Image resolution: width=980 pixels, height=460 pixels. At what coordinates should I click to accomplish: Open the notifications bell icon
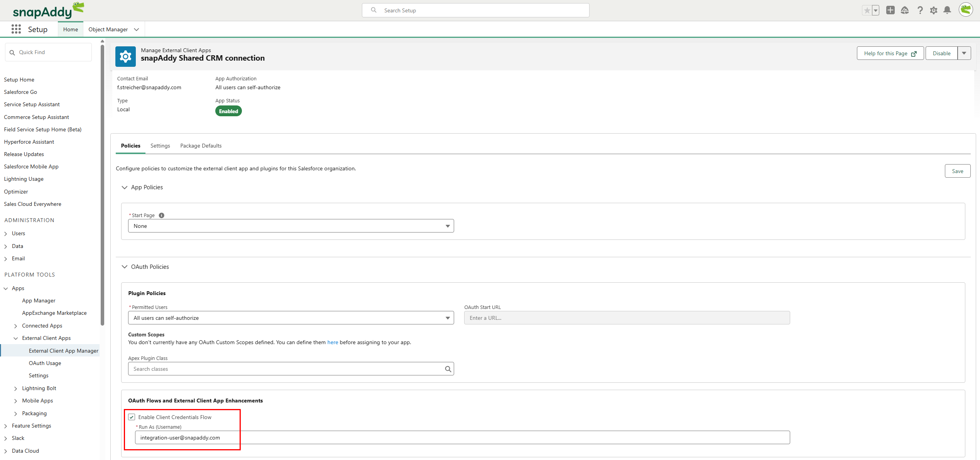pyautogui.click(x=947, y=10)
